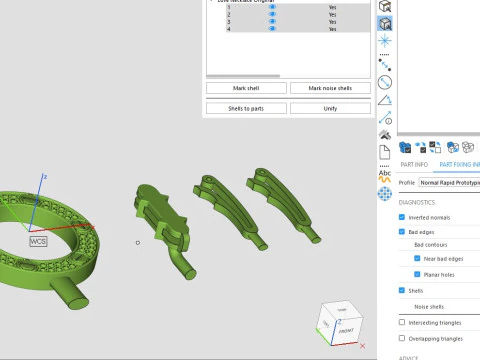
Task: Uncheck the Bad edges diagnostic
Action: [402, 232]
